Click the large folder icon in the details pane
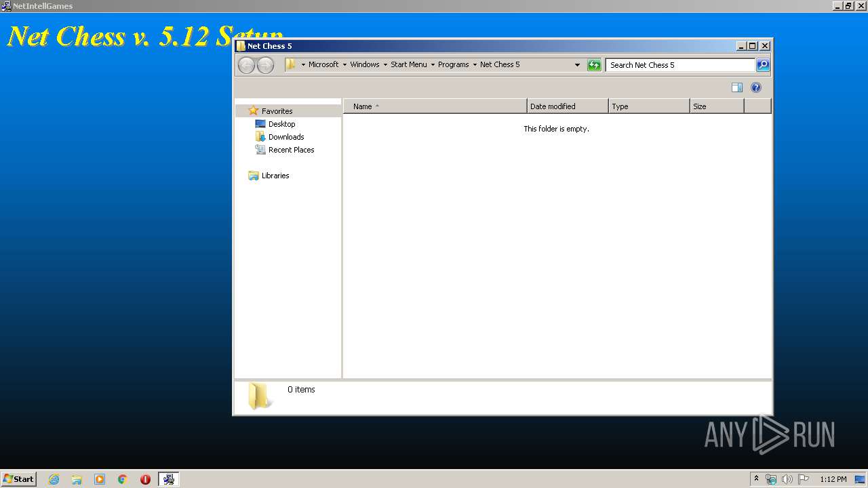This screenshot has width=868, height=488. pos(260,396)
